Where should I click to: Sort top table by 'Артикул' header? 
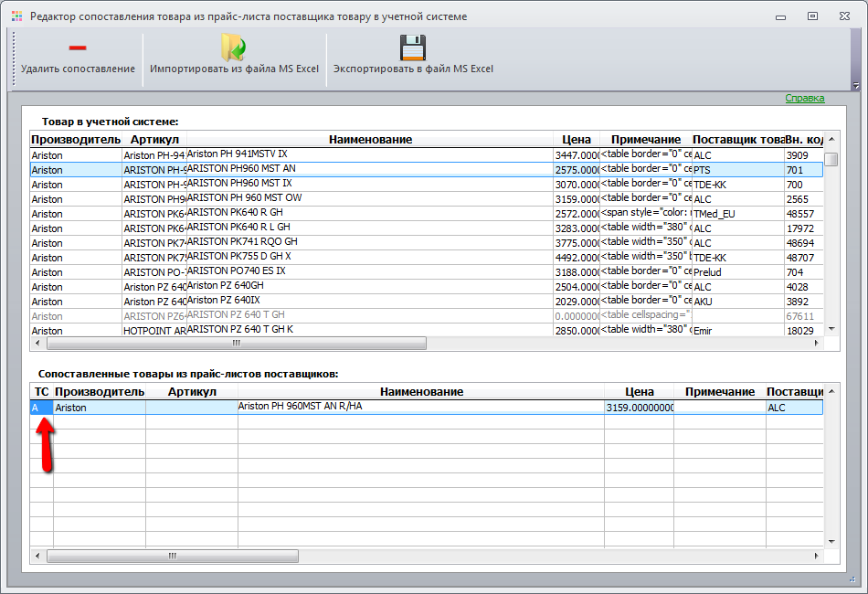pos(154,140)
